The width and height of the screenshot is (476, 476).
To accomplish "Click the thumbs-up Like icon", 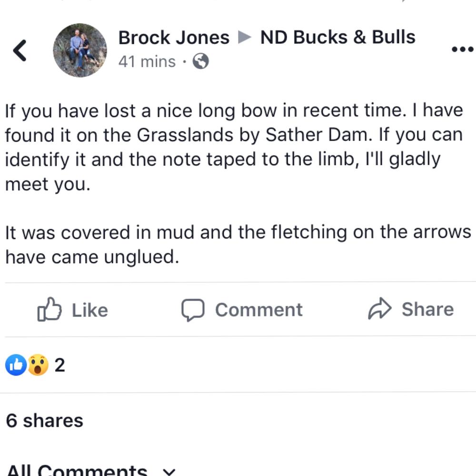I will point(50,310).
